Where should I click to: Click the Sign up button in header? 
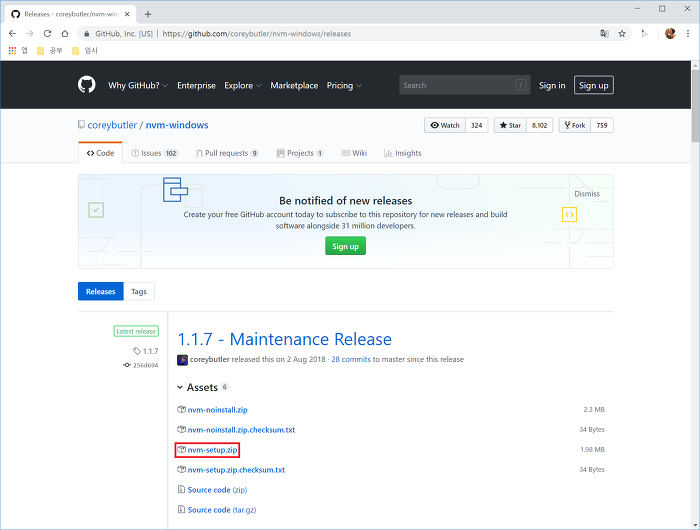pyautogui.click(x=594, y=85)
